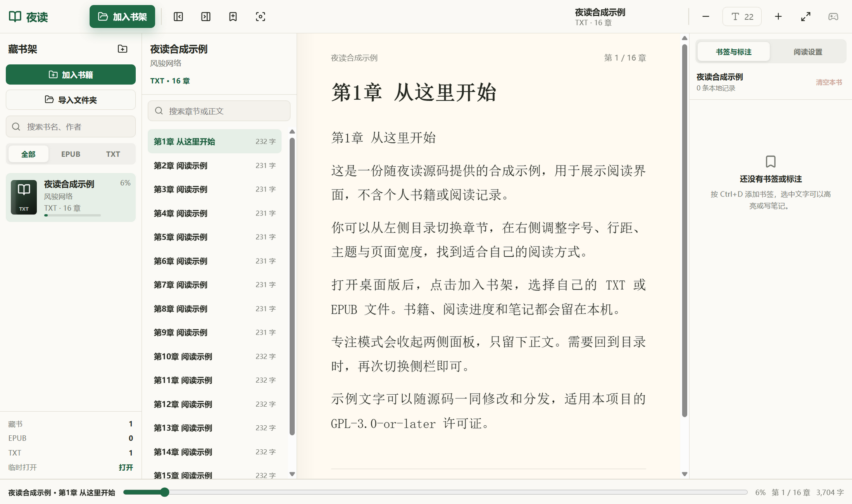852x504 pixels.
Task: Click the 导入文件夹 button
Action: (x=71, y=100)
